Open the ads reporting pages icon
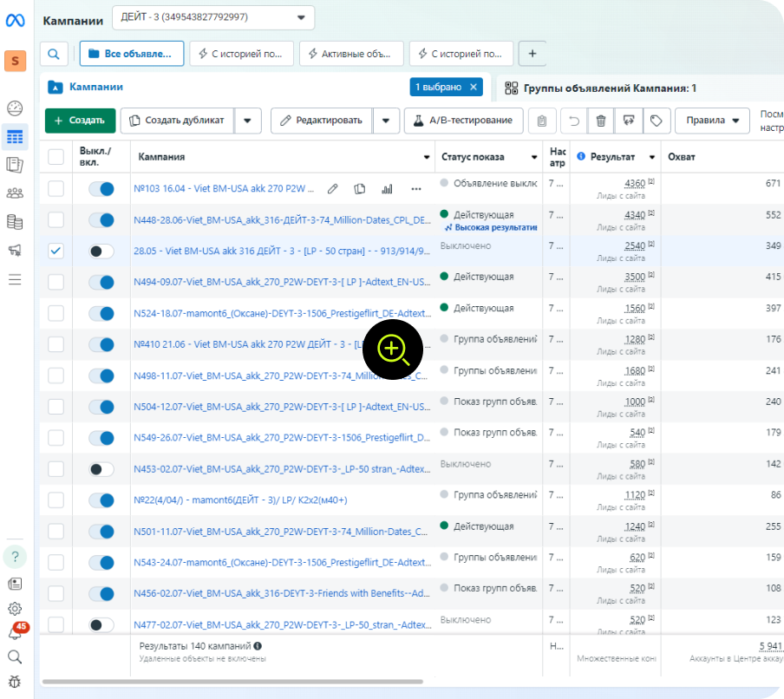 point(15,165)
